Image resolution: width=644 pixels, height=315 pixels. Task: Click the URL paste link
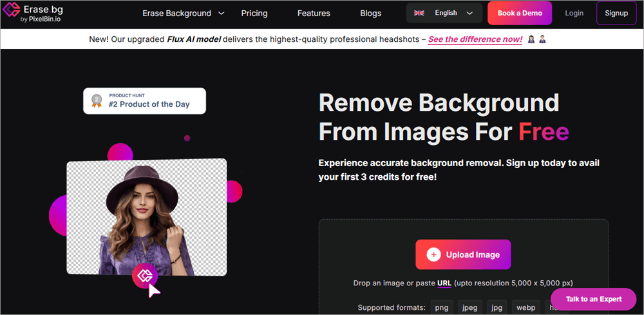pyautogui.click(x=444, y=283)
